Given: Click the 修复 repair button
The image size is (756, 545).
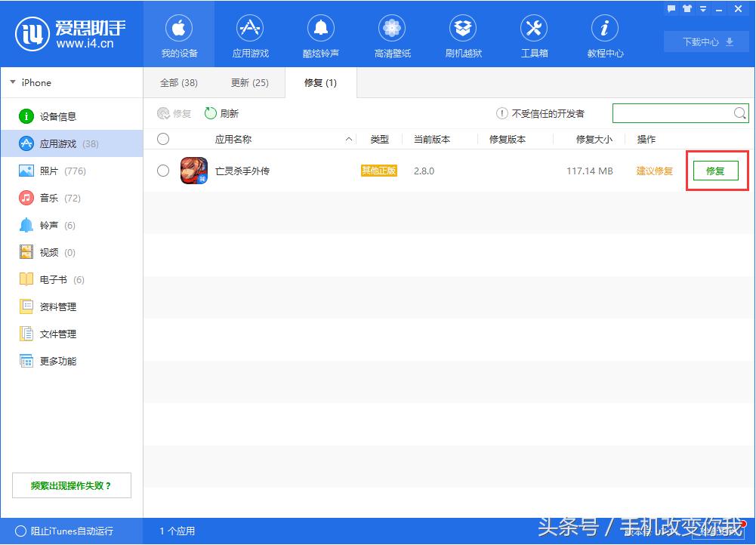Looking at the screenshot, I should 716,171.
